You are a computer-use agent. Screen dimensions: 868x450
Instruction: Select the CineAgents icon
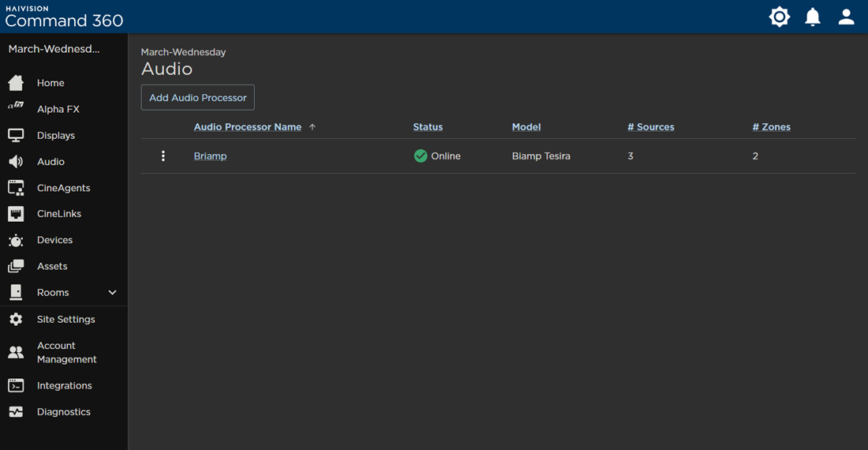16,188
